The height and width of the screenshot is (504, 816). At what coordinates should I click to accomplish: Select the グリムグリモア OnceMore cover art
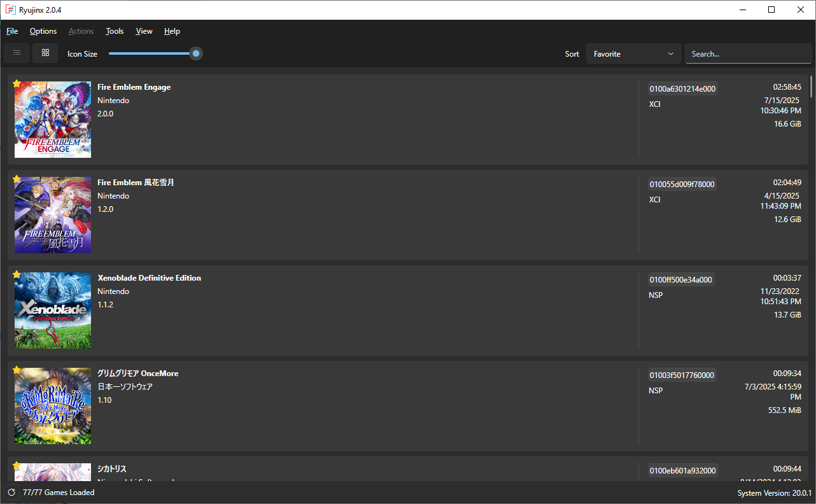coord(53,406)
